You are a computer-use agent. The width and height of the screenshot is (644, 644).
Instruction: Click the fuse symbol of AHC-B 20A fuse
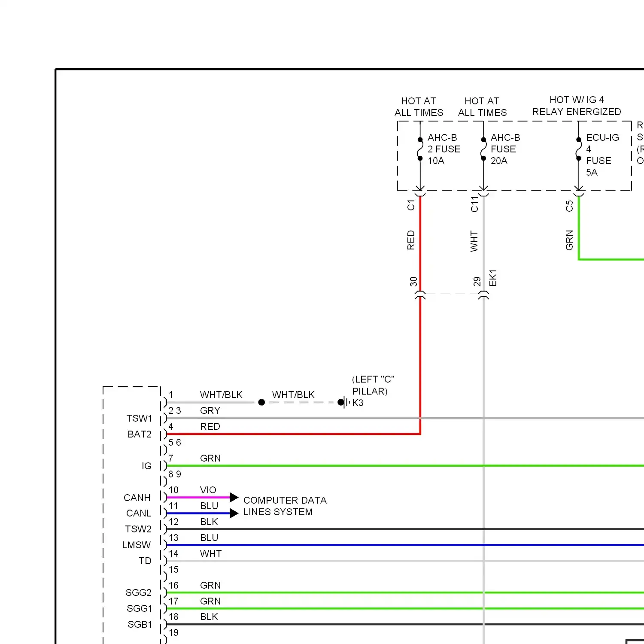pos(483,149)
